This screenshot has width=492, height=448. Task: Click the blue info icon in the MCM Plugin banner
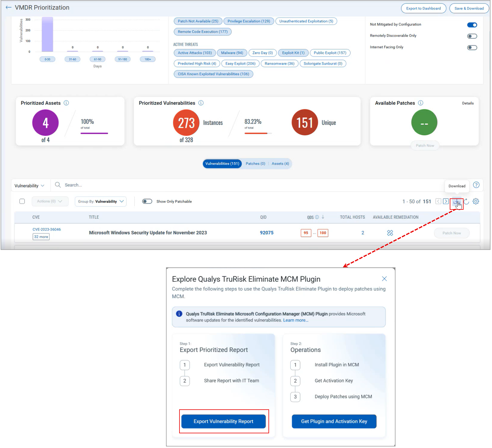pos(179,314)
